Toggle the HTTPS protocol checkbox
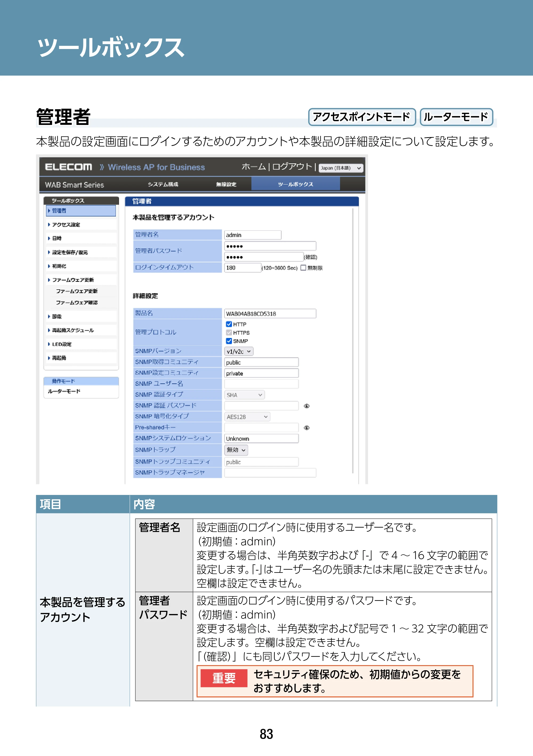 pyautogui.click(x=229, y=332)
